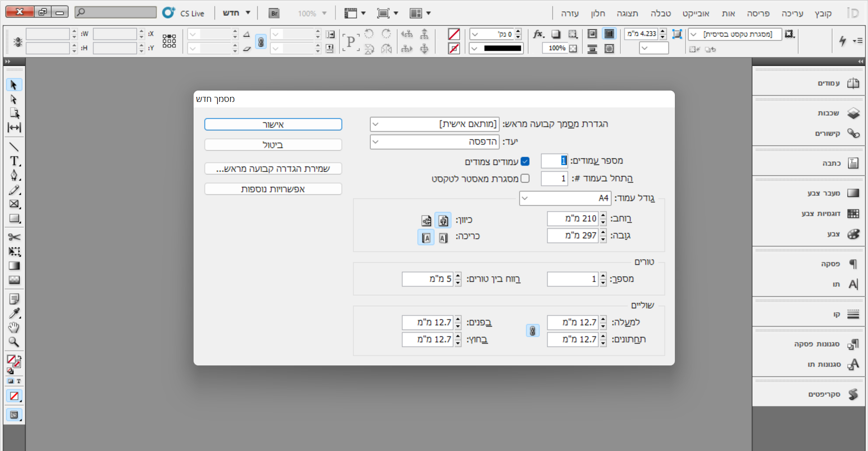This screenshot has width=868, height=451.
Task: Toggle margins chain link in dialog
Action: pos(532,331)
